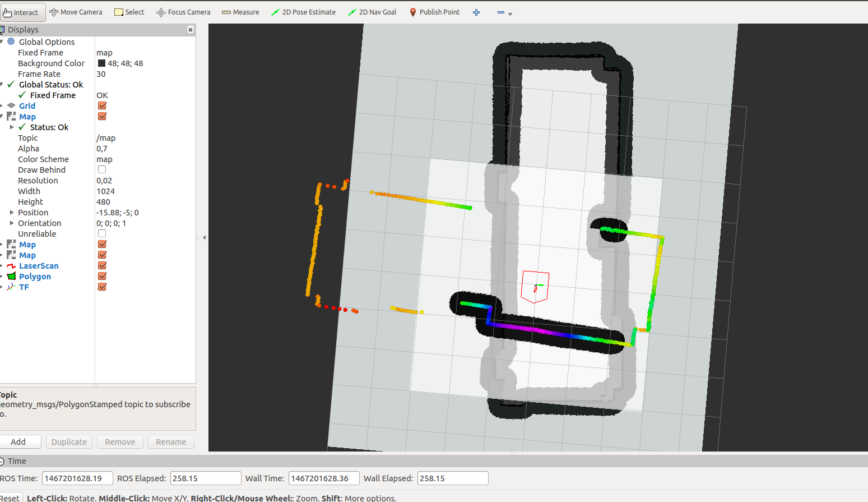868x502 pixels.
Task: Click the Add display button
Action: (x=20, y=442)
